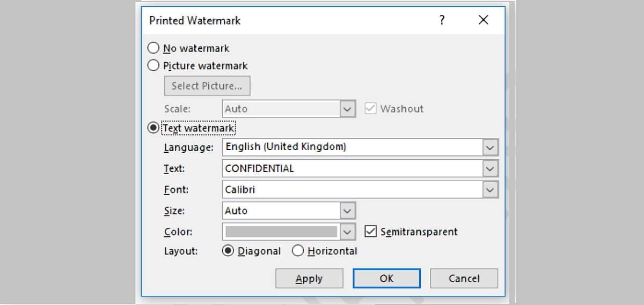This screenshot has width=644, height=305.
Task: Select the Text watermark radio button
Action: click(x=153, y=128)
